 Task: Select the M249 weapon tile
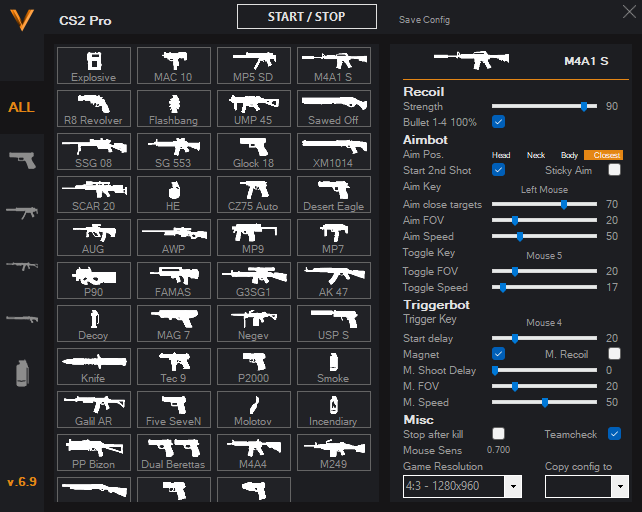pos(334,453)
